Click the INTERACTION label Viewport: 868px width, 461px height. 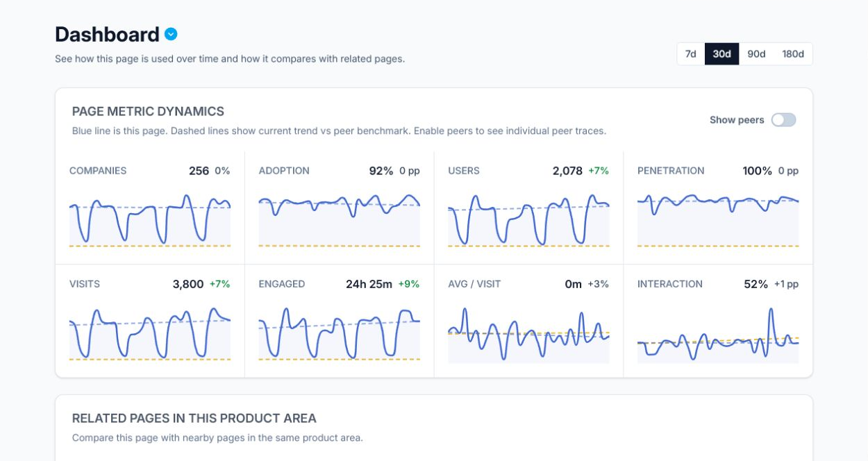(x=670, y=284)
